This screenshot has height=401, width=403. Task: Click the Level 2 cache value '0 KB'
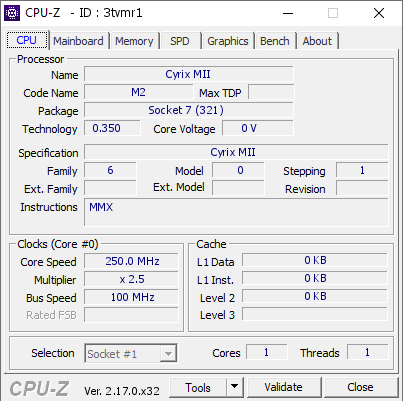(315, 296)
